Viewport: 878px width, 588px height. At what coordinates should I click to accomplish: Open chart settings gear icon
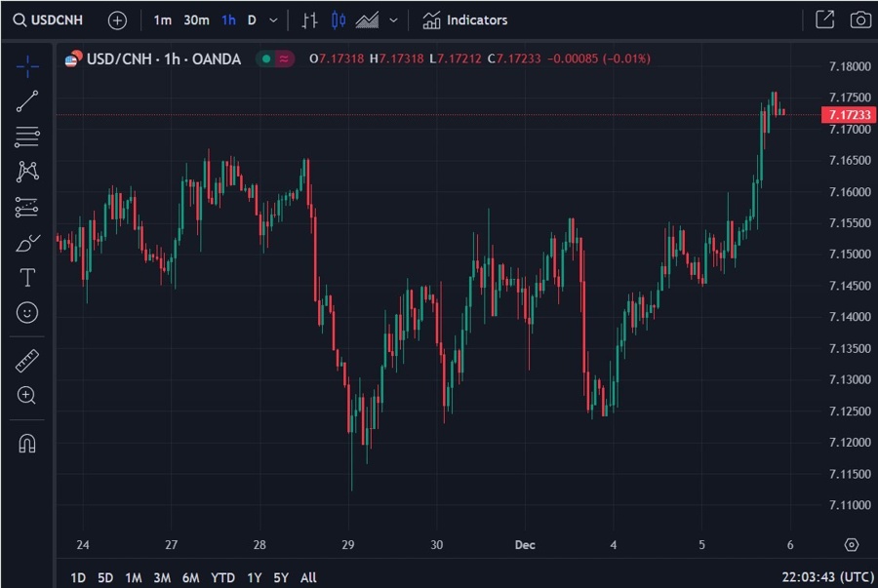(x=851, y=544)
